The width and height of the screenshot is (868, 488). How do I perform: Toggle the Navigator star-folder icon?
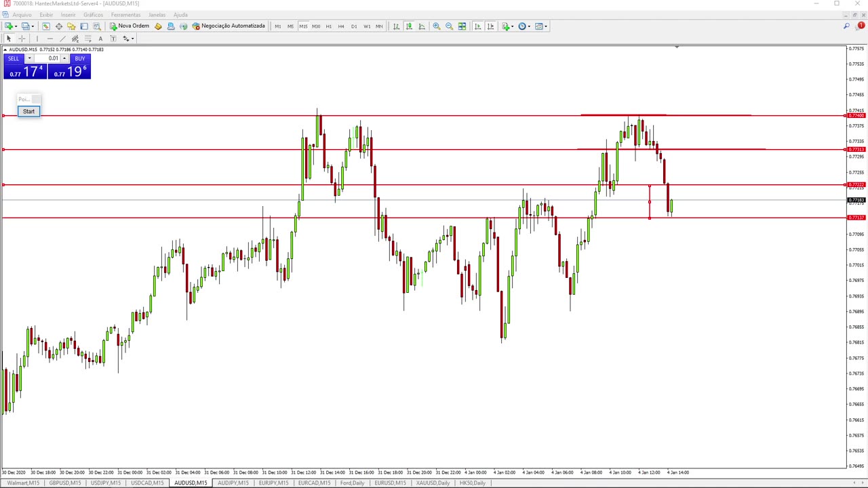point(71,26)
